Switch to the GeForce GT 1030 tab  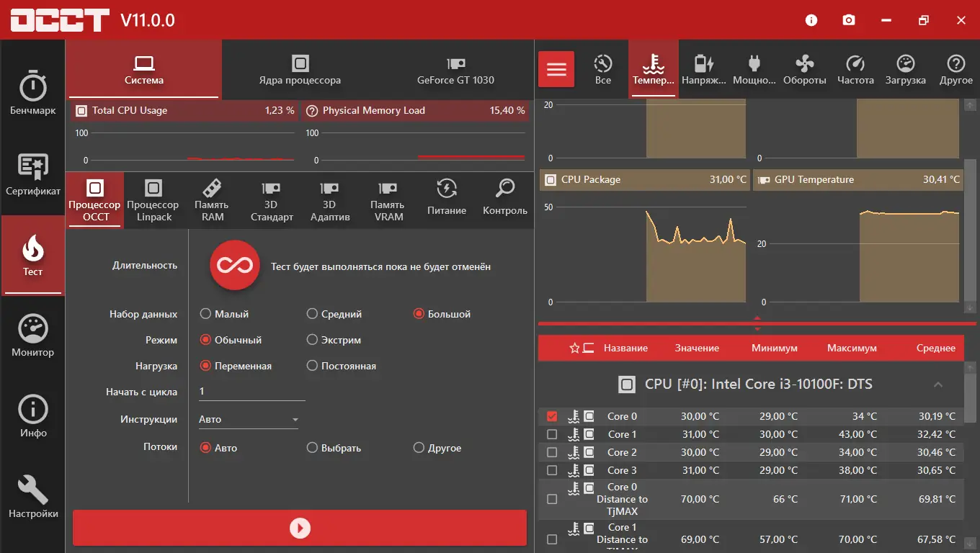(x=455, y=69)
